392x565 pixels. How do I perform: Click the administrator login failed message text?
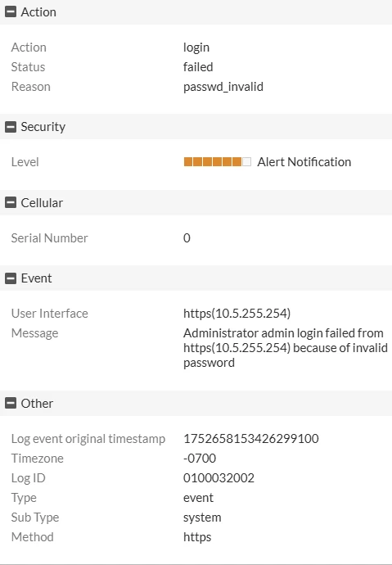click(x=286, y=348)
